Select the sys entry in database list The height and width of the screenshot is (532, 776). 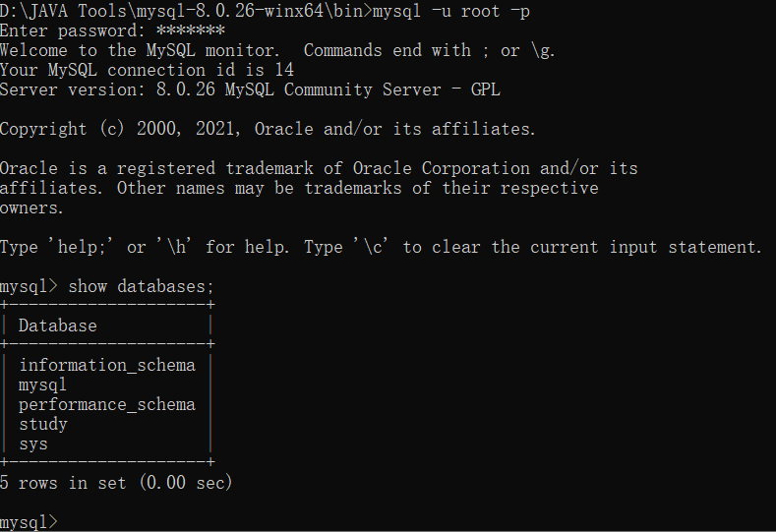33,443
